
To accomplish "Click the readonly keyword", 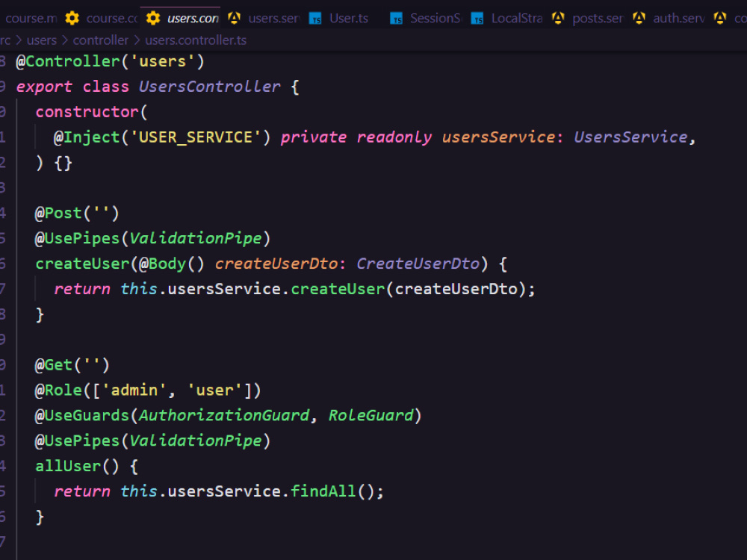I will click(394, 137).
